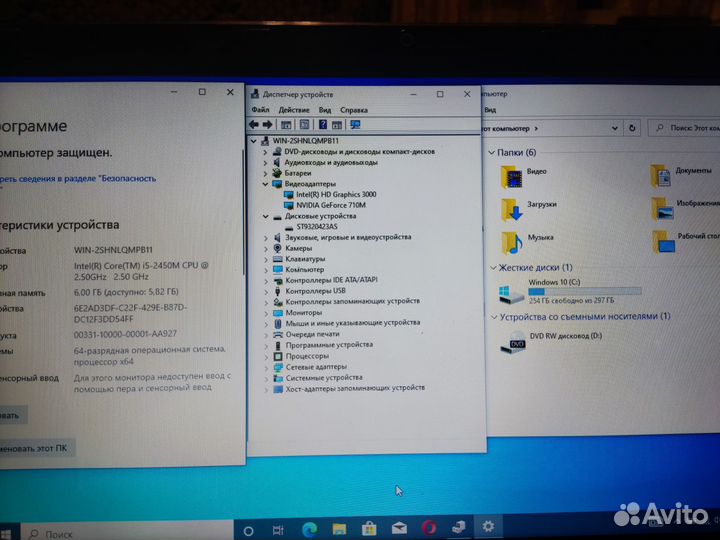
Task: Open Microsoft Edge from the taskbar
Action: point(309,530)
